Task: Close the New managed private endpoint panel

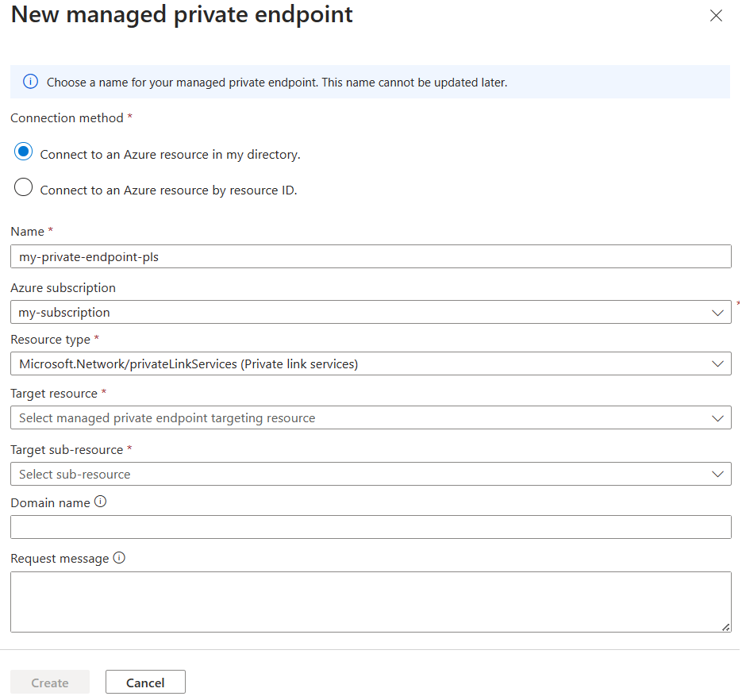Action: pyautogui.click(x=716, y=16)
